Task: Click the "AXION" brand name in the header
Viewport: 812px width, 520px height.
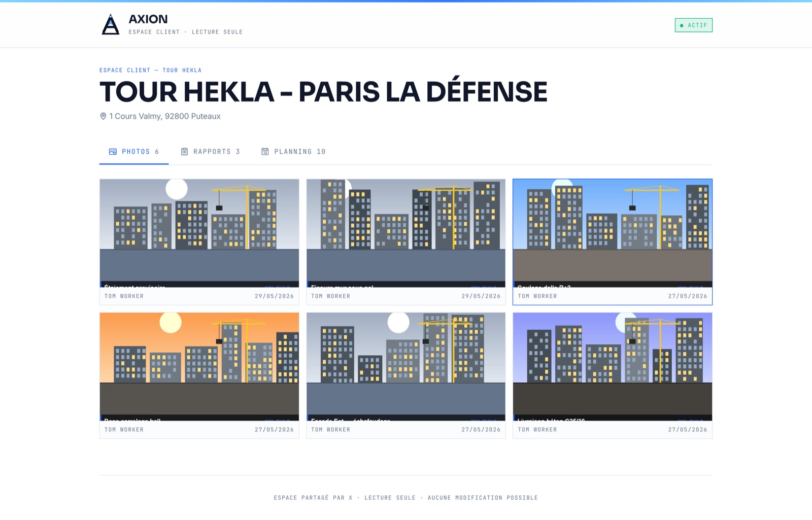Action: click(148, 19)
